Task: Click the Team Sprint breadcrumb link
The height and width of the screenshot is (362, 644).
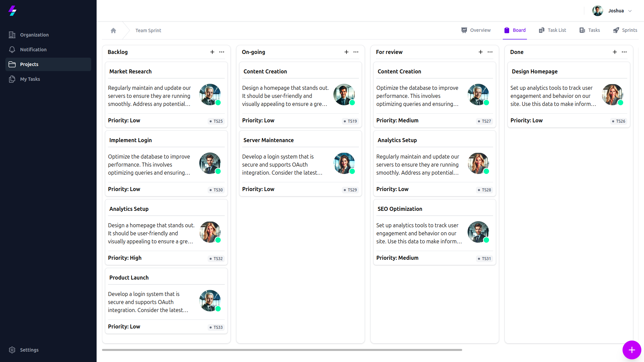Action: tap(148, 31)
